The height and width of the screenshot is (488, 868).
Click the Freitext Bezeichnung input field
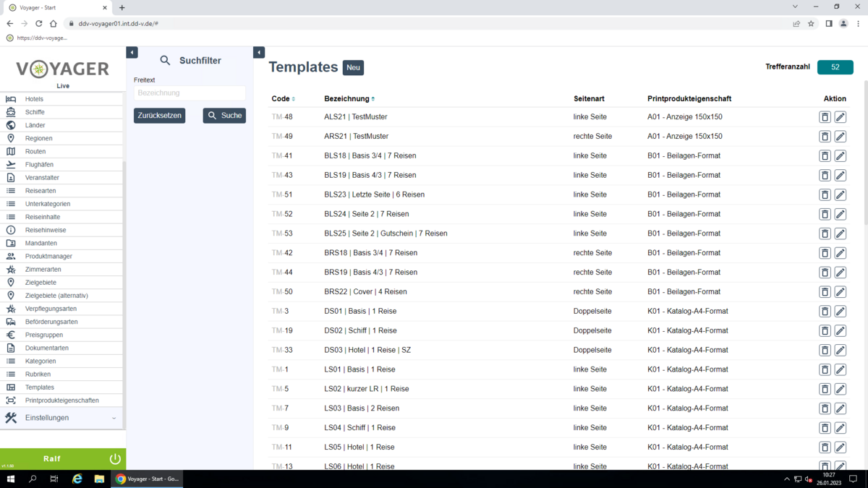[190, 93]
